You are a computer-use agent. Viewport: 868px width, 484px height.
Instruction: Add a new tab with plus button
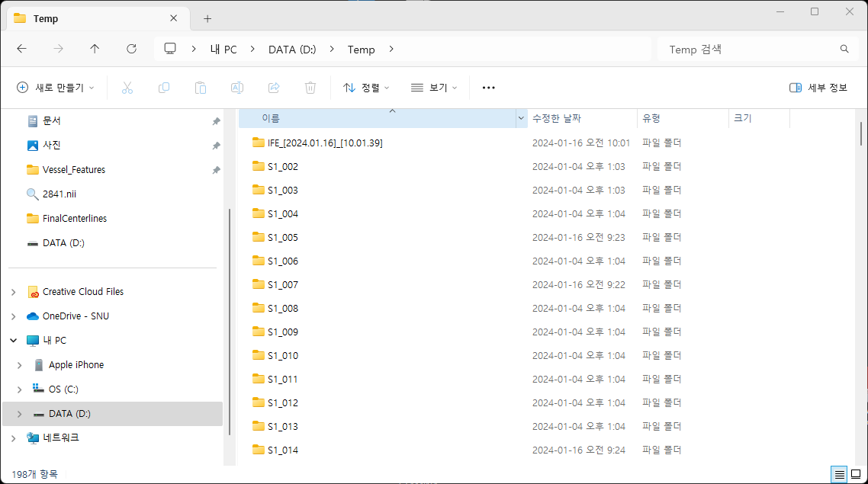point(207,18)
